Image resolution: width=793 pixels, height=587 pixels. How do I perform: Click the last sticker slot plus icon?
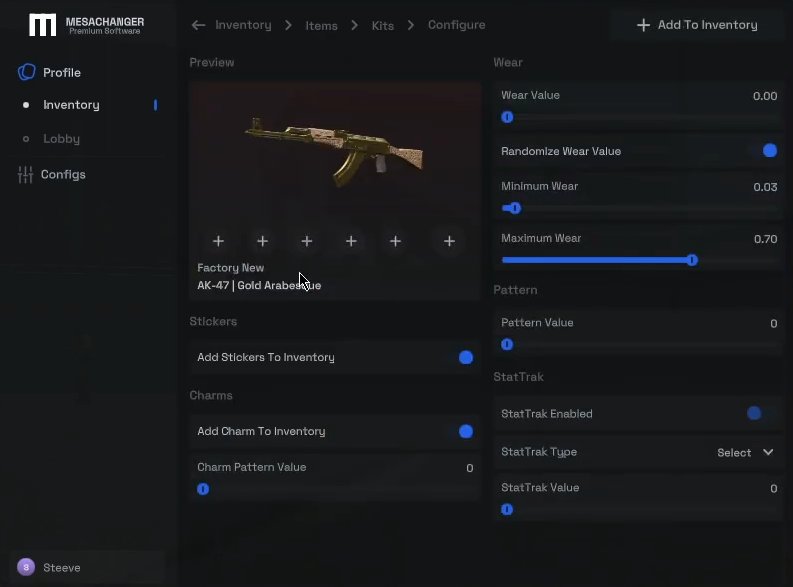point(449,241)
